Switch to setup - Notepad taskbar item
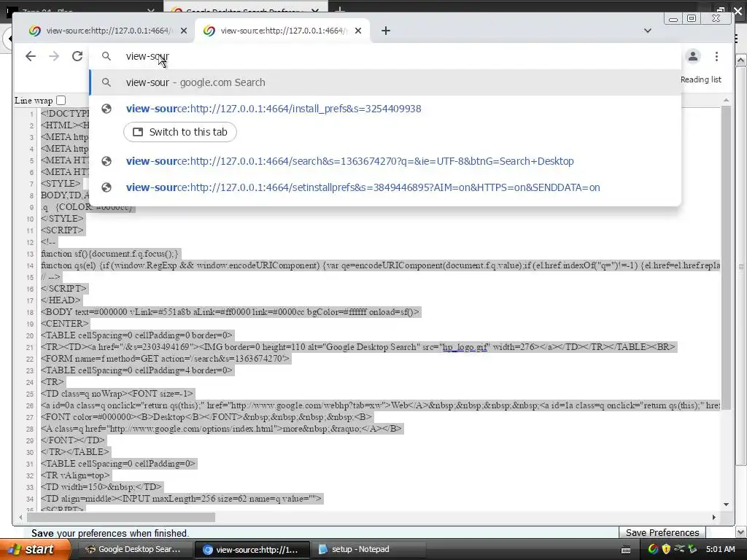 368,549
